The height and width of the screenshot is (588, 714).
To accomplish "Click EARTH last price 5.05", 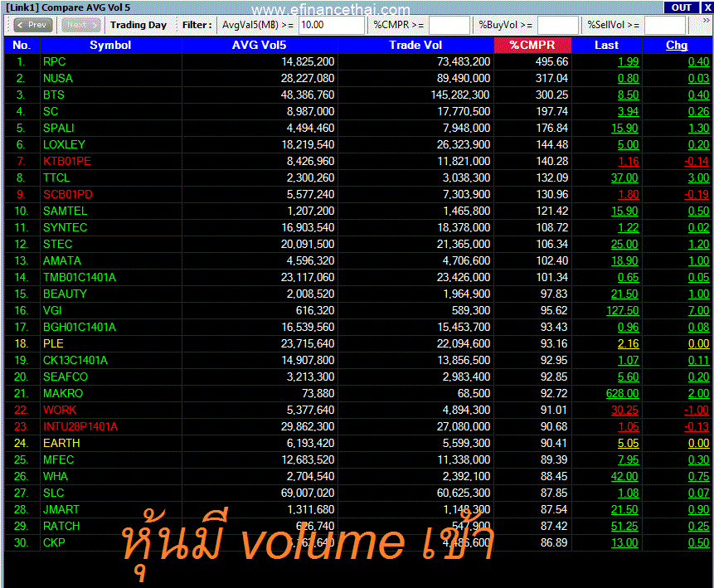I will [629, 443].
